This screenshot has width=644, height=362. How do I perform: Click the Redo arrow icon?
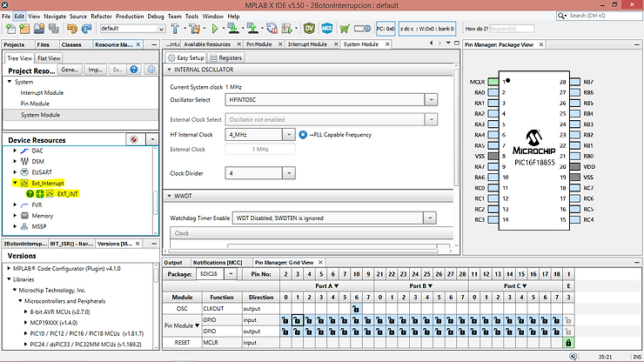click(x=86, y=29)
